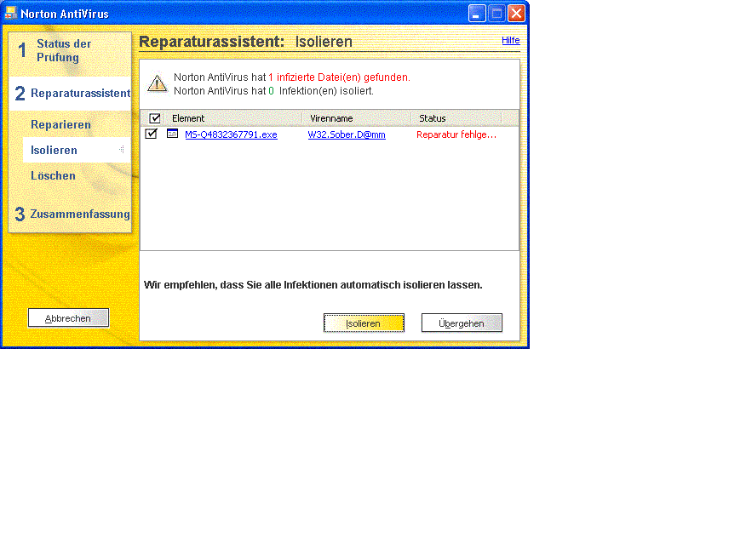Open the MS-Q4832367791.exe file link
This screenshot has width=746, height=560.
(x=231, y=134)
